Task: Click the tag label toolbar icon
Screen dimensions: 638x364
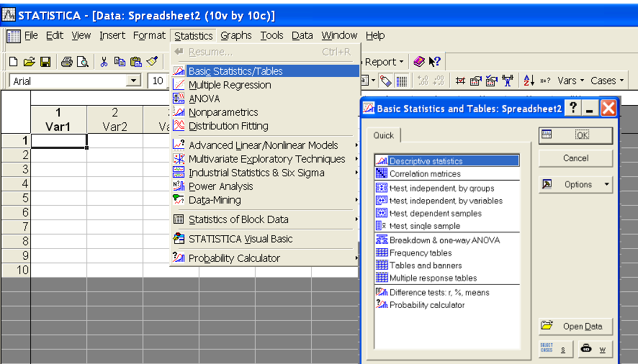Action: click(x=385, y=81)
